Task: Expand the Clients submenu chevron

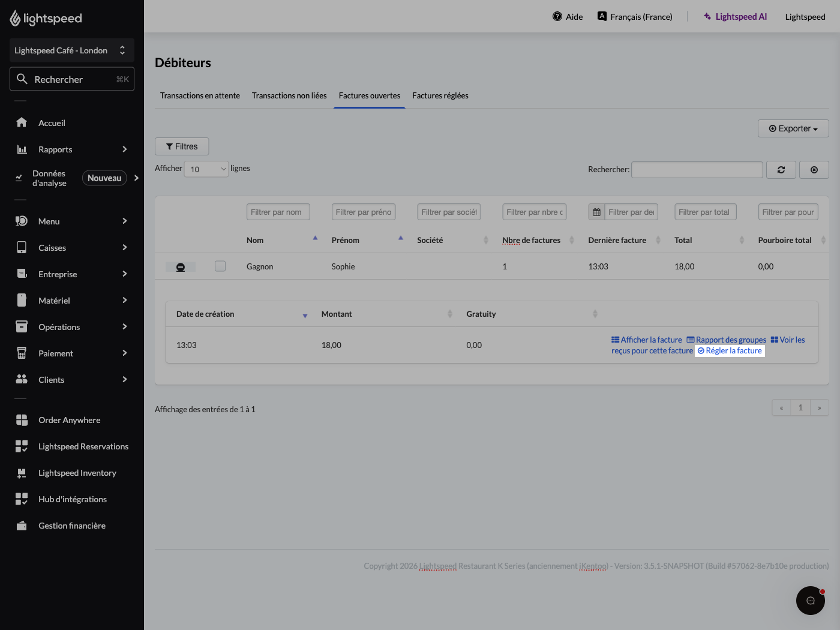Action: point(125,379)
